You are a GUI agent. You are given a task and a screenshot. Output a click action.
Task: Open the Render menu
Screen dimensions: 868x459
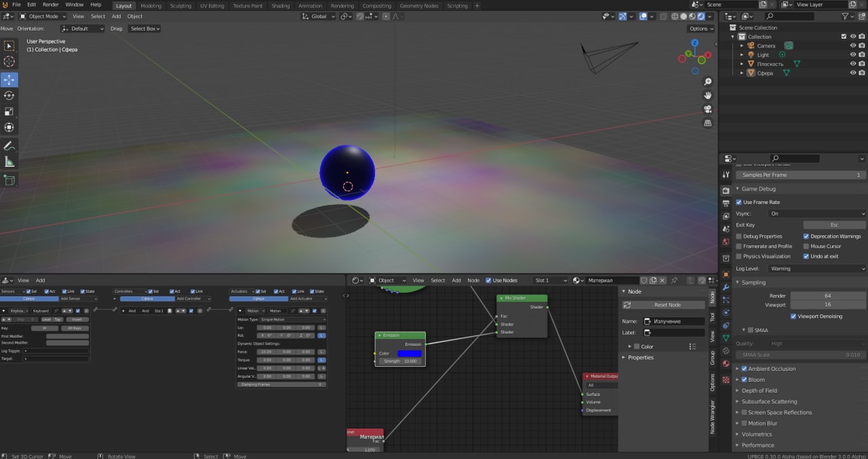[51, 5]
